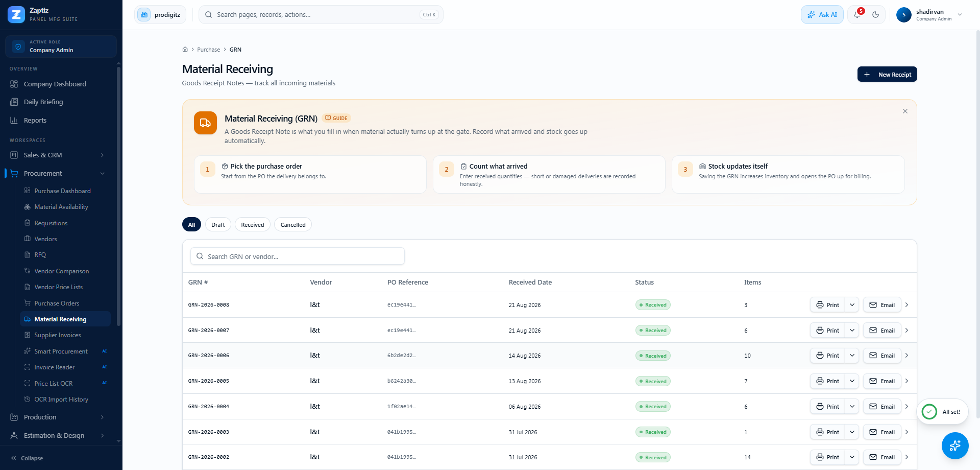This screenshot has width=980, height=470.
Task: Click the Search GRN or vendor field
Action: [x=298, y=256]
